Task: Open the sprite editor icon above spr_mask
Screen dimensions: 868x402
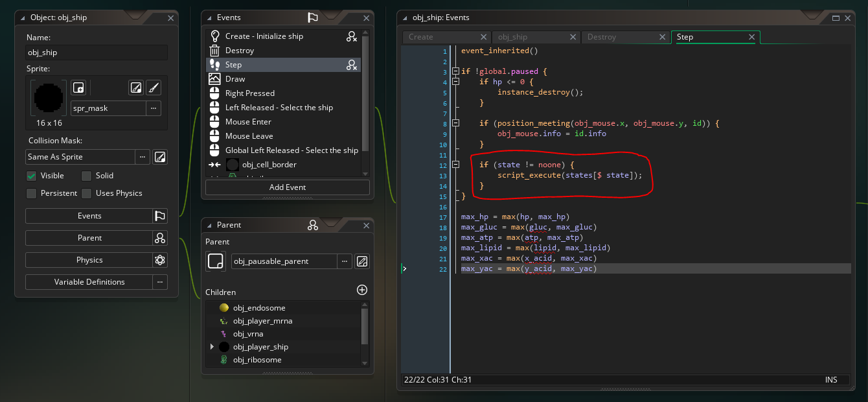Action: pos(135,88)
